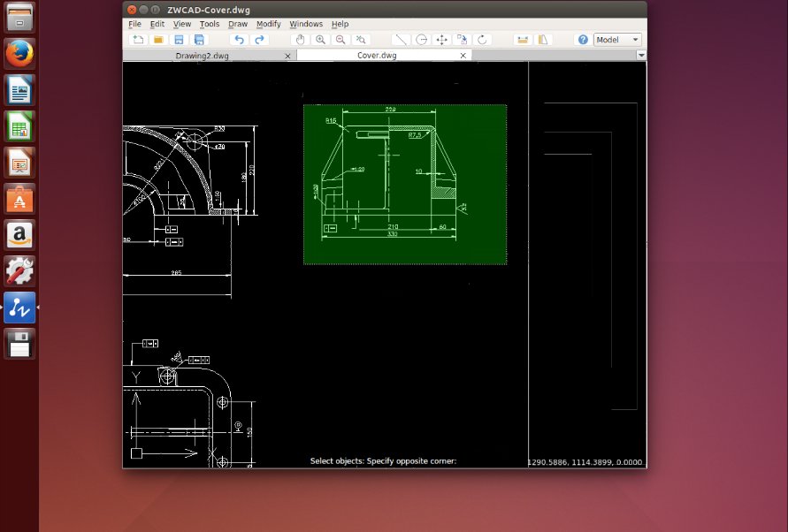The image size is (788, 532).
Task: Open Amazon from the dock
Action: (x=19, y=234)
